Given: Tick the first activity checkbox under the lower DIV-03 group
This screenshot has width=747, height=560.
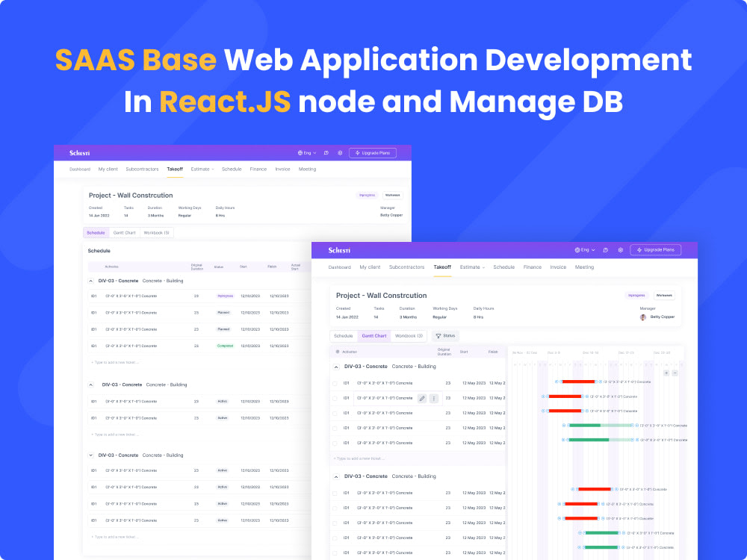Looking at the screenshot, I should (x=335, y=494).
